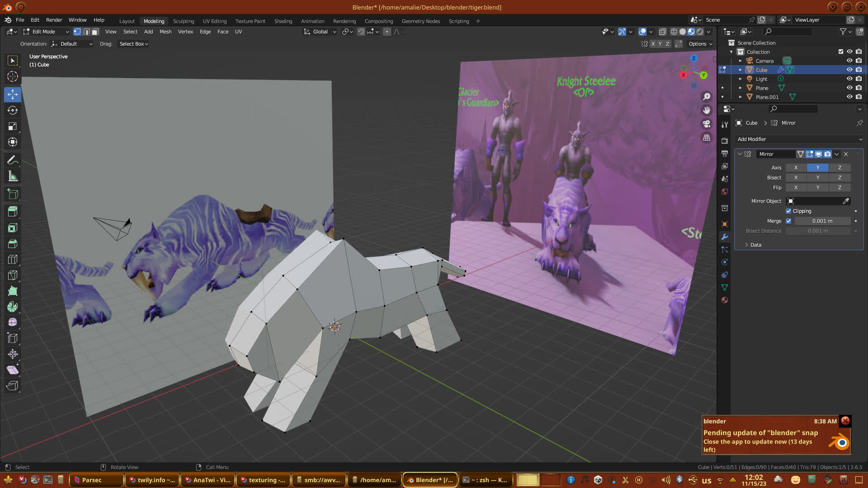Switch to the Sculpting workspace tab
This screenshot has height=488, width=868.
click(x=184, y=21)
